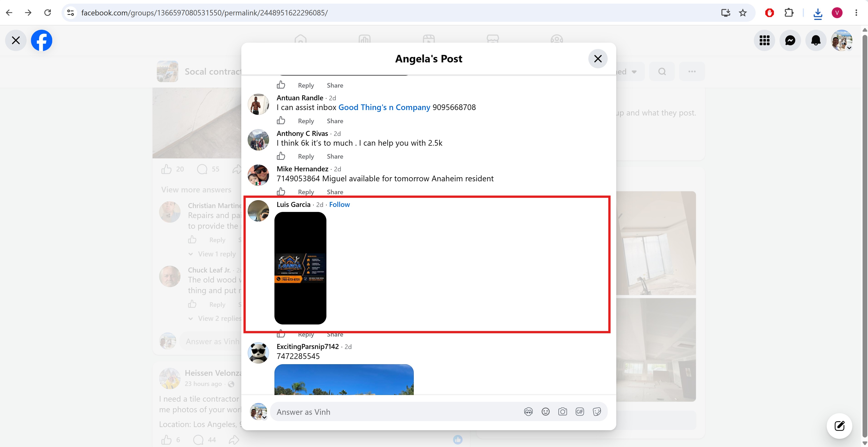
Task: Select ExcitingParsnip7142's phone number 7472285545
Action: pos(298,356)
